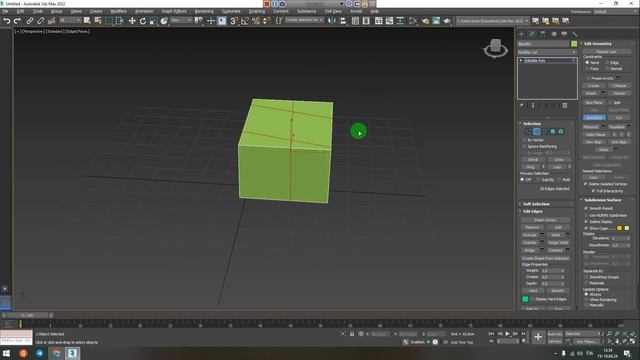
Task: Toggle the 3D Snaps icon
Action: click(x=233, y=21)
